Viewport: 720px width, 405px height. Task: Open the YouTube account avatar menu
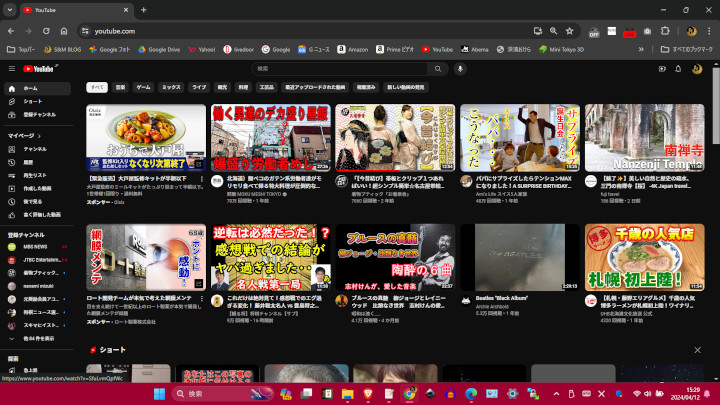697,69
